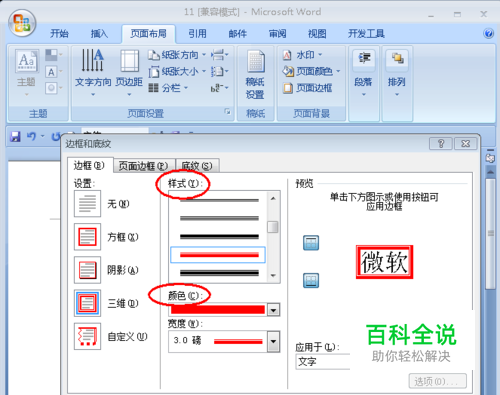
Task: Switch to 开始 ribbon tab
Action: 59,34
